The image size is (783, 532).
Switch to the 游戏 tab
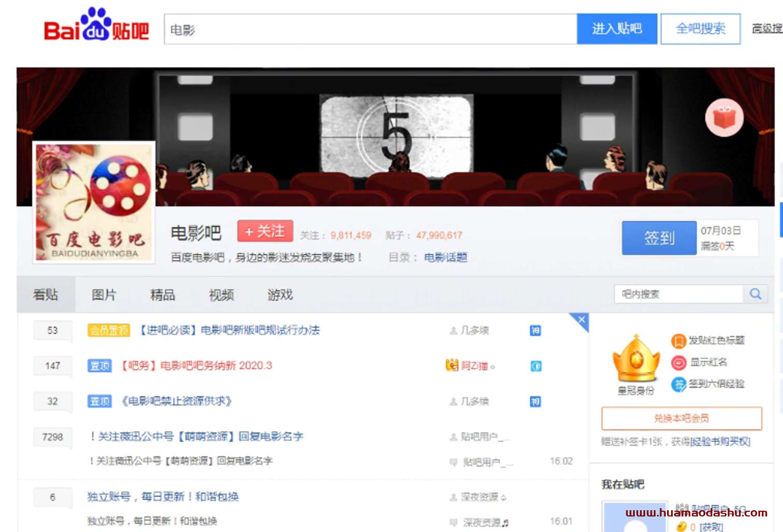coord(280,295)
